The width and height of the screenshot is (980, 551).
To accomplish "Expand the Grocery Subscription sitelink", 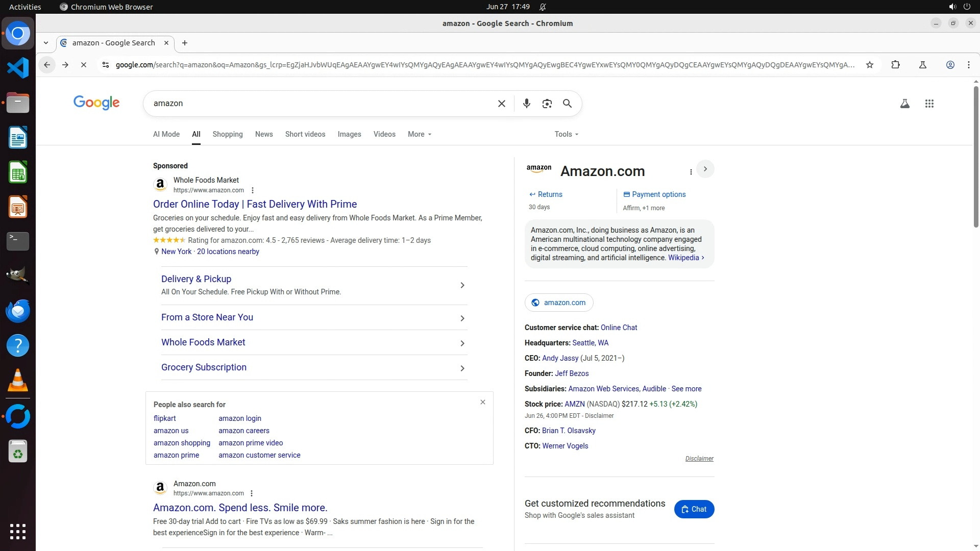I will click(x=462, y=368).
